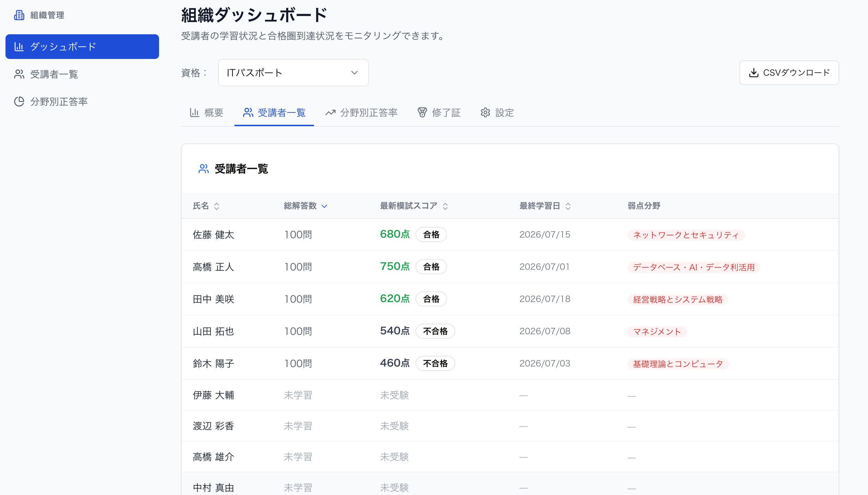Click the 620点 score
868x495 pixels.
pyautogui.click(x=395, y=299)
